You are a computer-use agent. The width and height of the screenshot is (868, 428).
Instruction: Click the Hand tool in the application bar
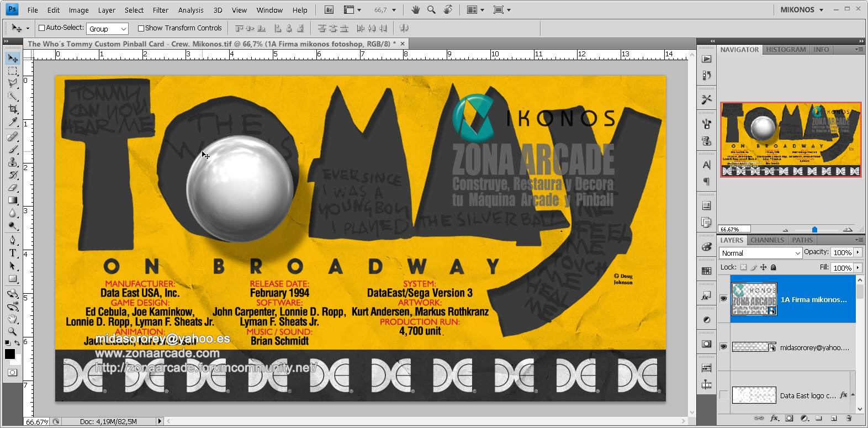coord(416,9)
